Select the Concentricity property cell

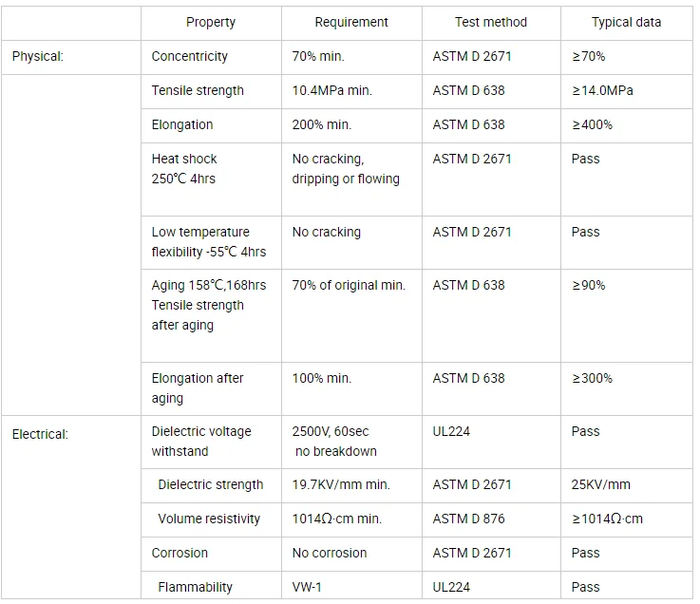click(190, 56)
